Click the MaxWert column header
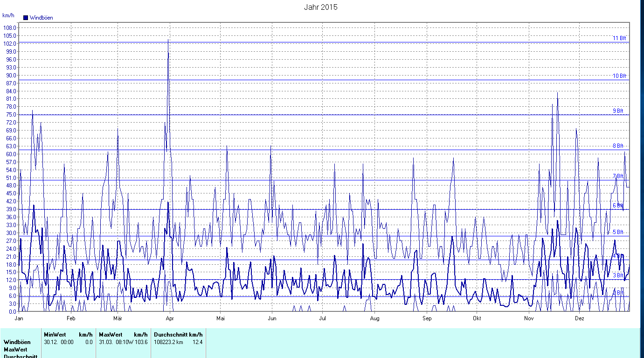Viewport: 644px width, 358px height. [x=111, y=335]
